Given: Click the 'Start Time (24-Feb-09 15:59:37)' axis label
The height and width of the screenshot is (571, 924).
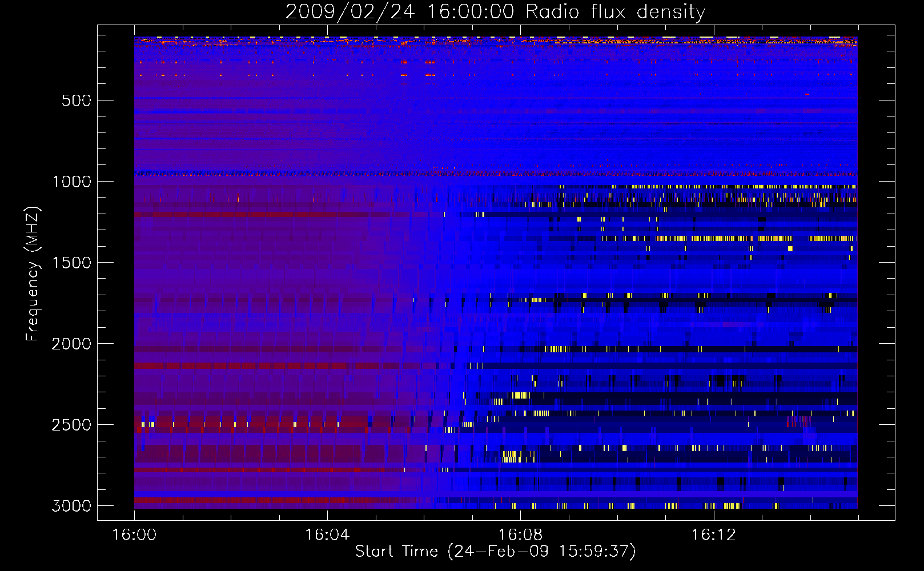Looking at the screenshot, I should point(495,552).
